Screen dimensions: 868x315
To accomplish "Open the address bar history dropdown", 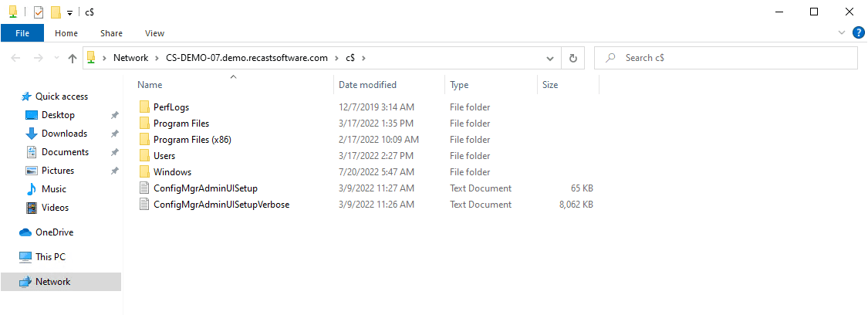I will click(x=550, y=58).
